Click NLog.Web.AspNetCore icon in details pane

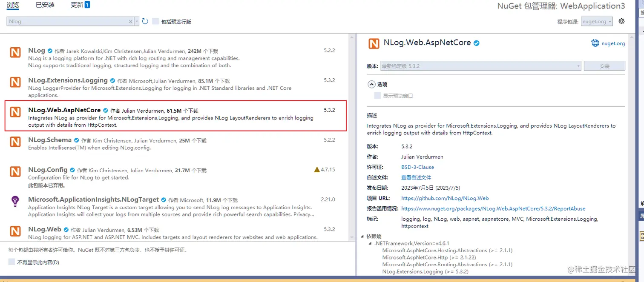pos(374,43)
